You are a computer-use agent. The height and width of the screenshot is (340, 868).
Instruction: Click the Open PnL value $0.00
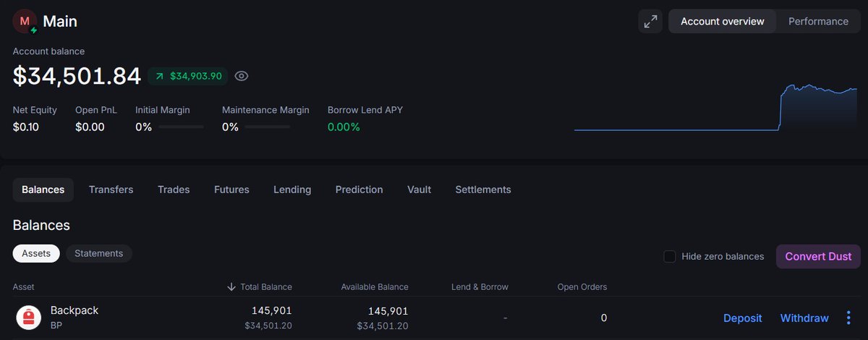pos(90,127)
